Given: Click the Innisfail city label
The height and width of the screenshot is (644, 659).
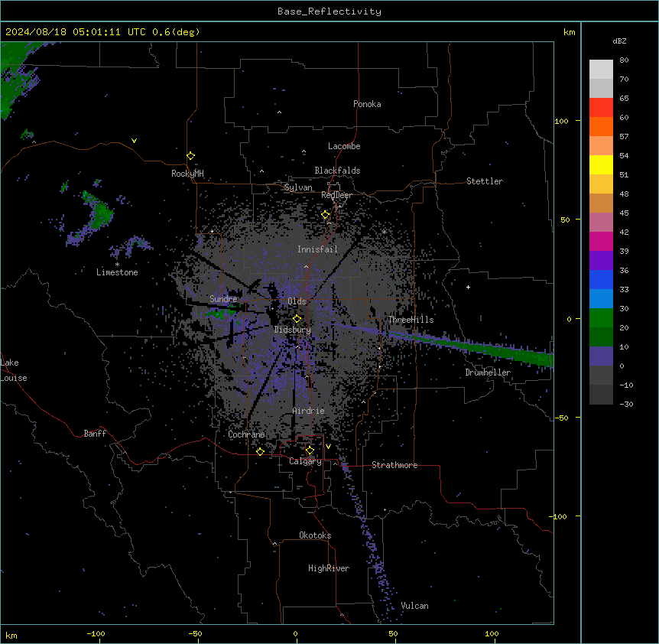Looking at the screenshot, I should coord(317,249).
